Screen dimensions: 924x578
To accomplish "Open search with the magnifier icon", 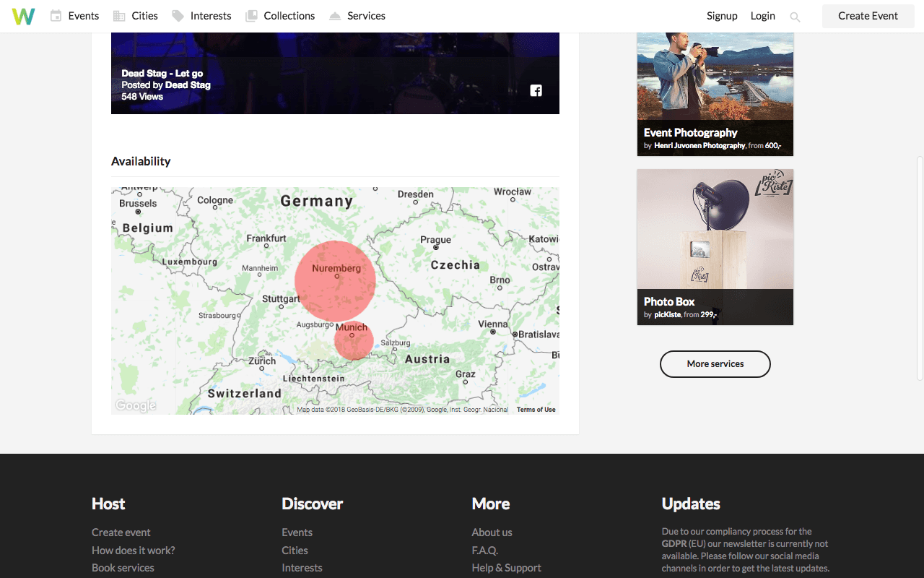I will 795,17.
